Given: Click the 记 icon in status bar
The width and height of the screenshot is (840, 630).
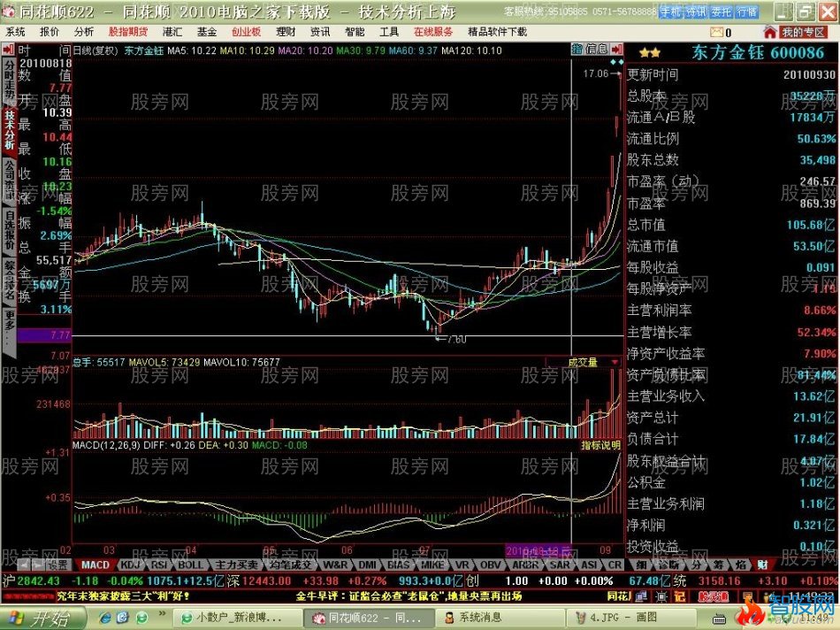Looking at the screenshot, I should pyautogui.click(x=679, y=596).
